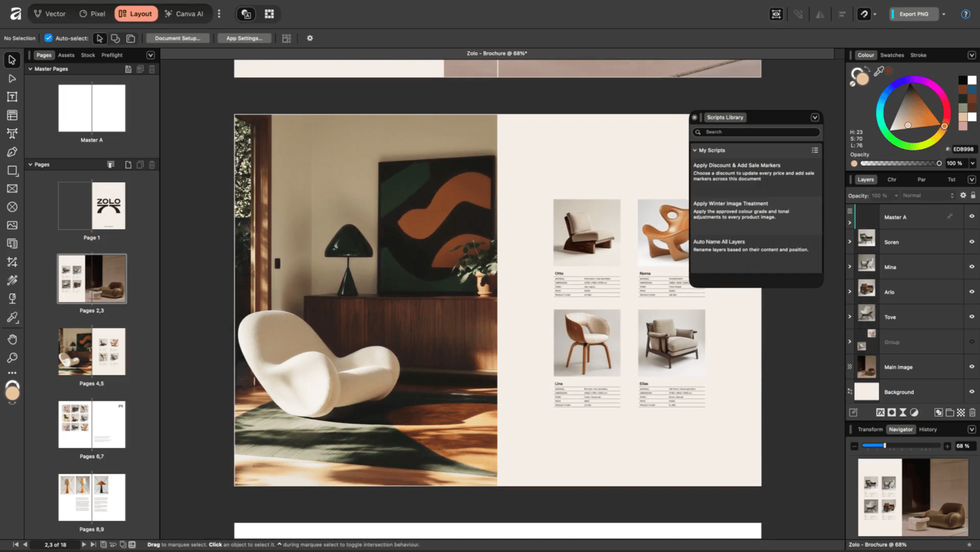Screen dimensions: 980x552
Task: Select the Node tool
Action: pyautogui.click(x=12, y=78)
